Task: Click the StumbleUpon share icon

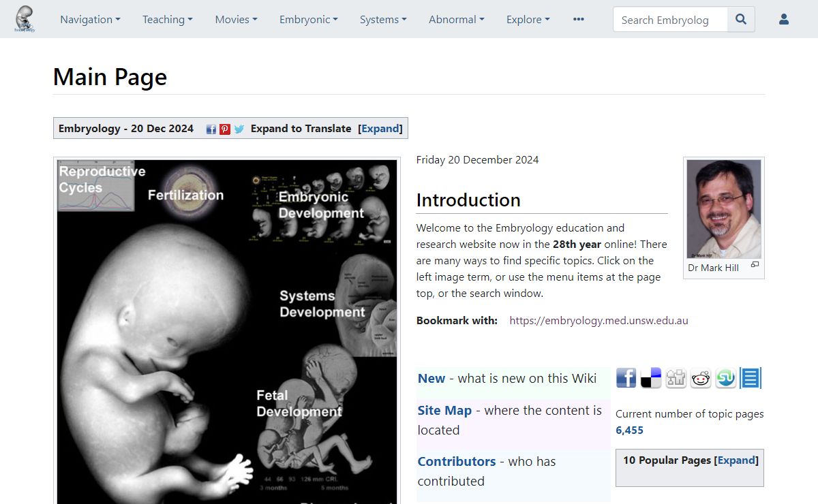Action: (x=725, y=378)
